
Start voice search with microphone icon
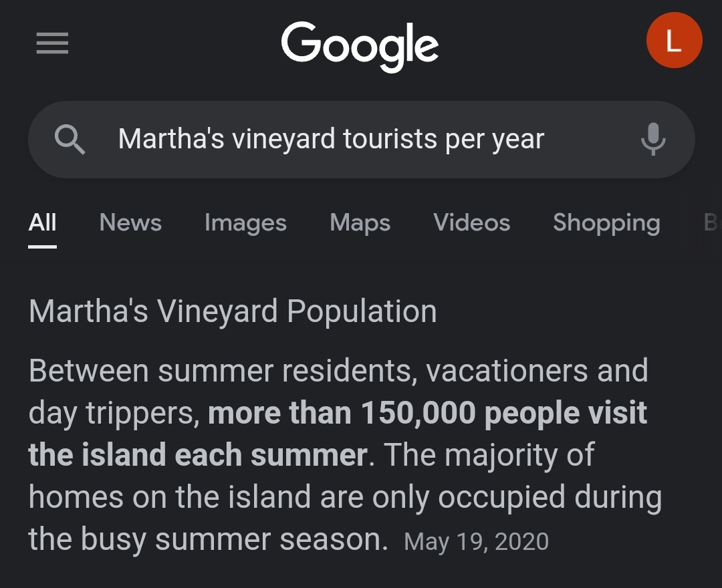point(653,139)
